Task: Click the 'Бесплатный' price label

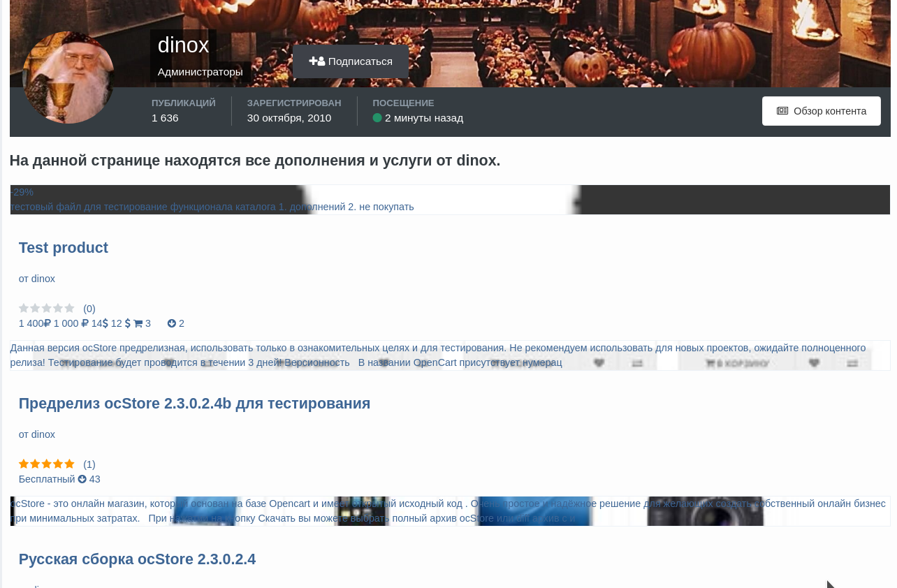Action: (x=47, y=480)
